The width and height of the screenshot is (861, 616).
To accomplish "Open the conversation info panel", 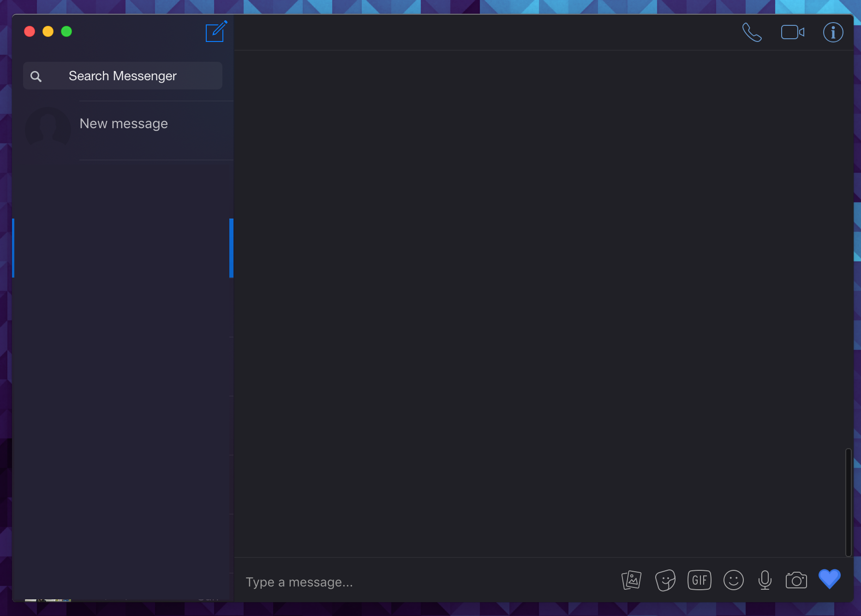I will tap(833, 32).
